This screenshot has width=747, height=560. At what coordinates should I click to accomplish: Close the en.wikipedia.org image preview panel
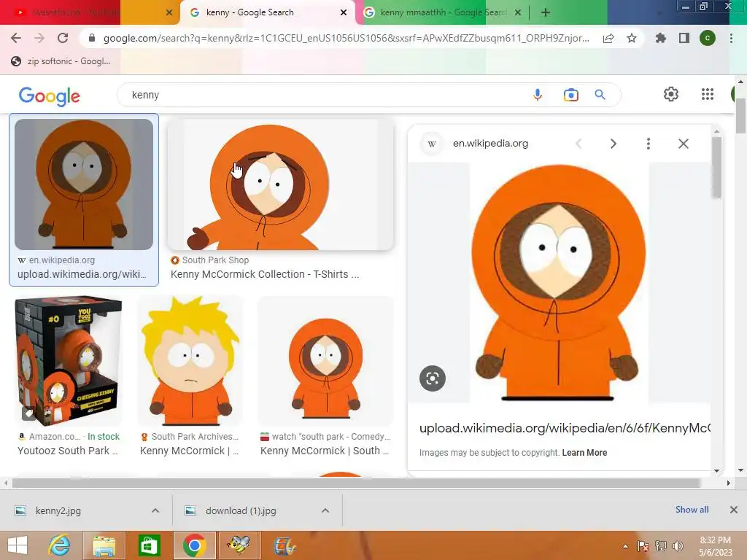[683, 144]
